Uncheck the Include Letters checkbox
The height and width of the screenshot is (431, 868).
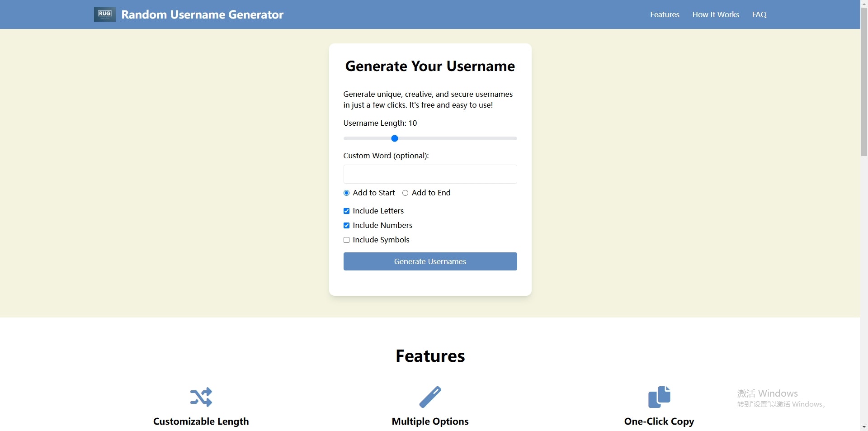tap(346, 211)
